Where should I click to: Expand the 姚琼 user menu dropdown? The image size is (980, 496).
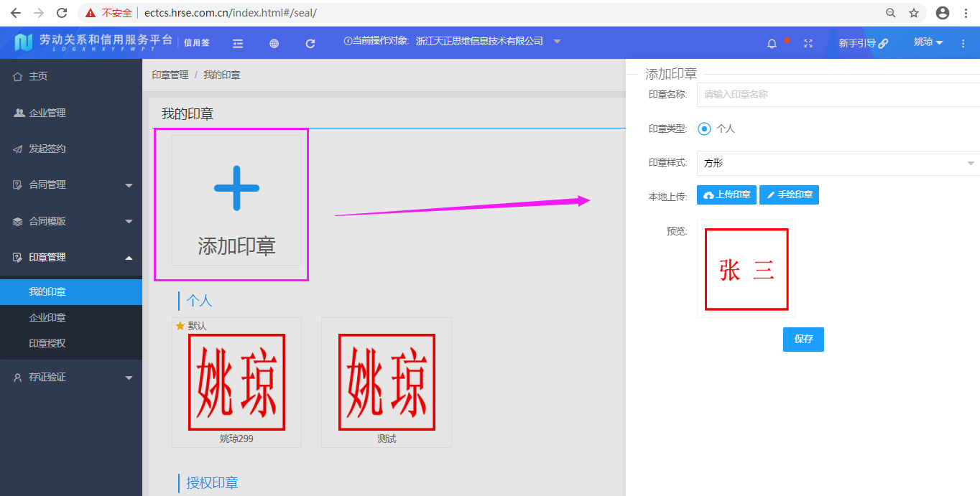927,43
